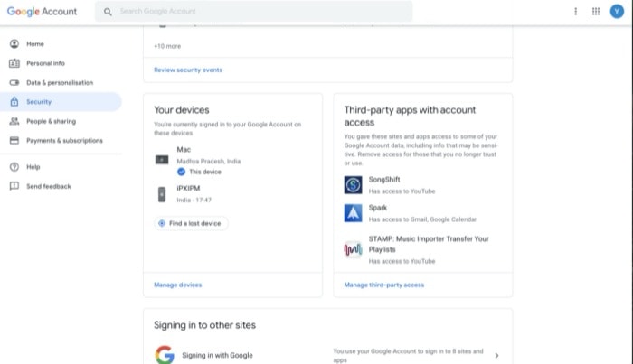The height and width of the screenshot is (364, 633).
Task: Click the Send feedback icon
Action: [14, 186]
